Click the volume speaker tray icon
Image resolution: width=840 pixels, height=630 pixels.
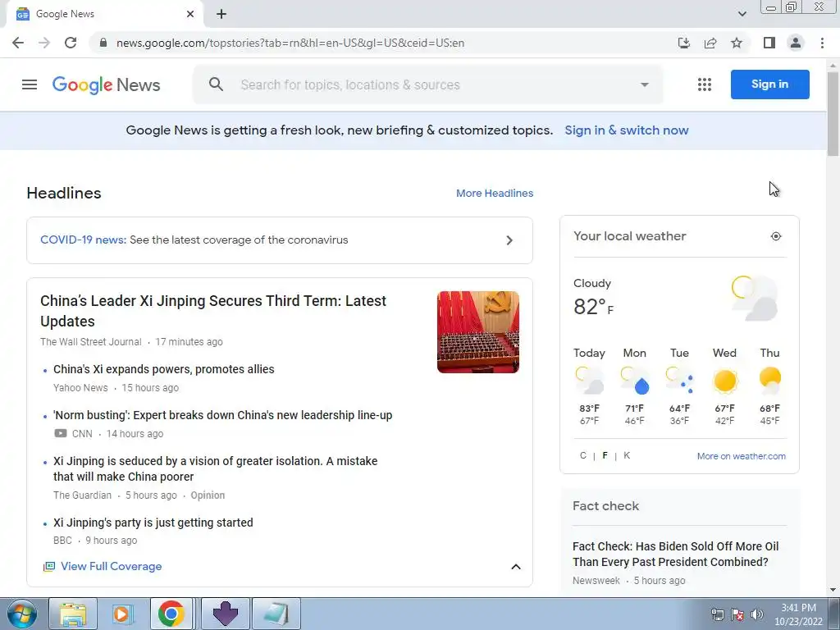click(x=756, y=614)
